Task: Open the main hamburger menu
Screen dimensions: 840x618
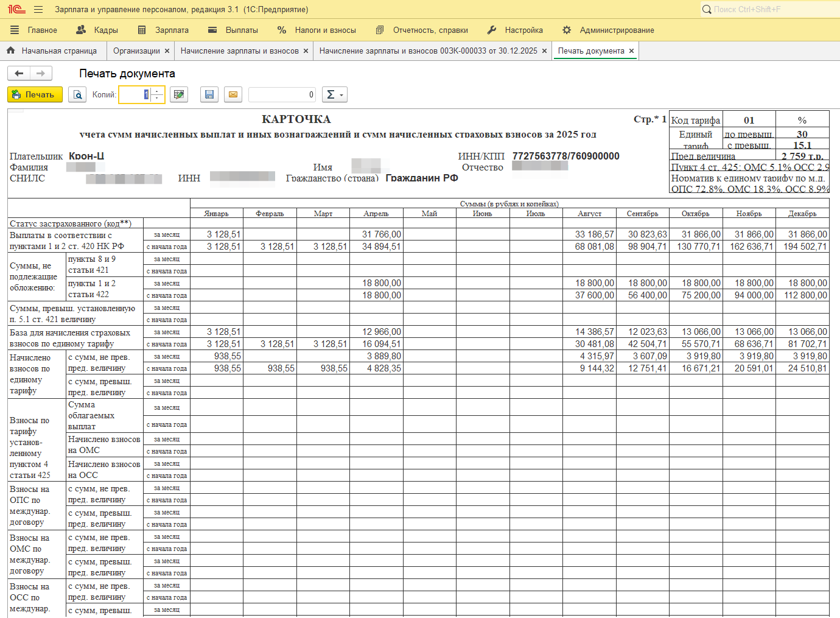Action: click(x=38, y=10)
